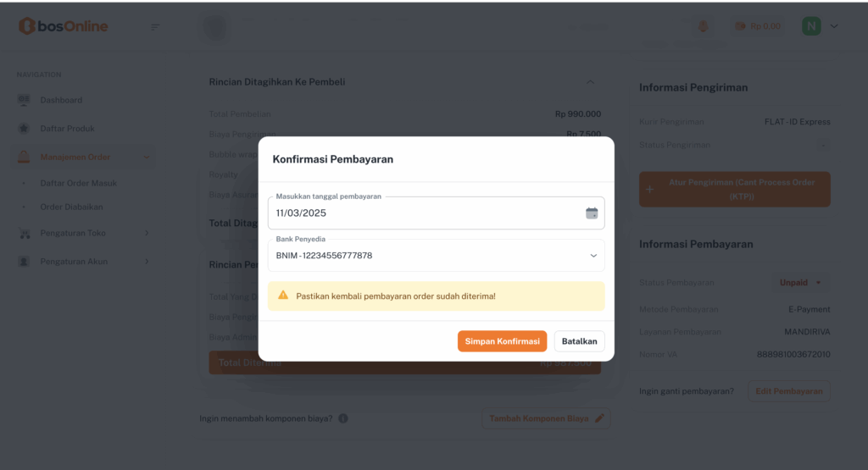Click the Pengaturan Akun user icon

tap(24, 262)
